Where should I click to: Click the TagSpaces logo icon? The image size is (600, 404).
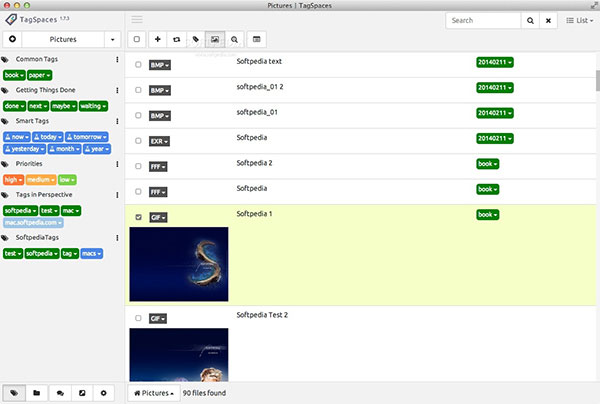11,19
